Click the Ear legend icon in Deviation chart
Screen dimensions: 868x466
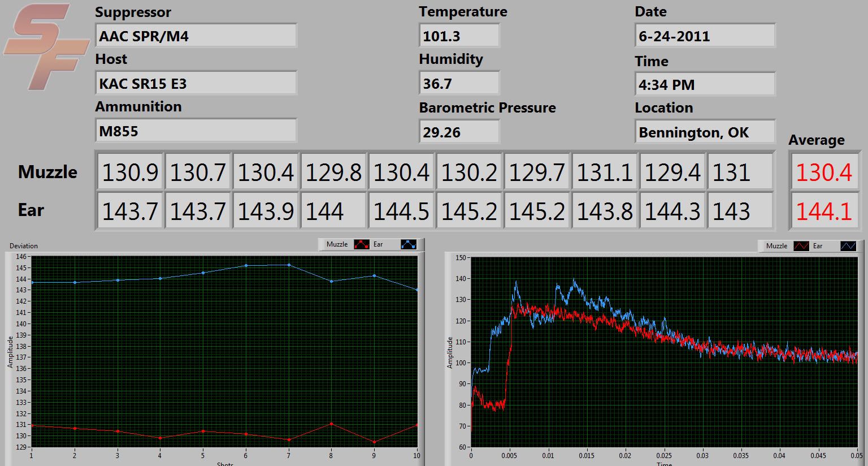[x=408, y=244]
